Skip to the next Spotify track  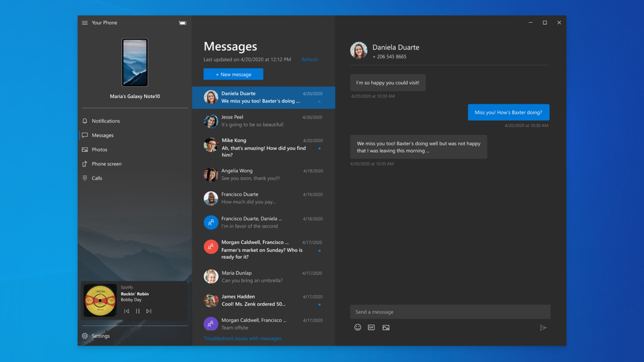point(150,310)
